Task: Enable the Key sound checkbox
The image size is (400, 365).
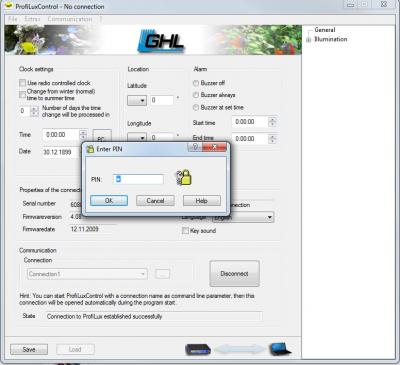Action: [x=185, y=231]
